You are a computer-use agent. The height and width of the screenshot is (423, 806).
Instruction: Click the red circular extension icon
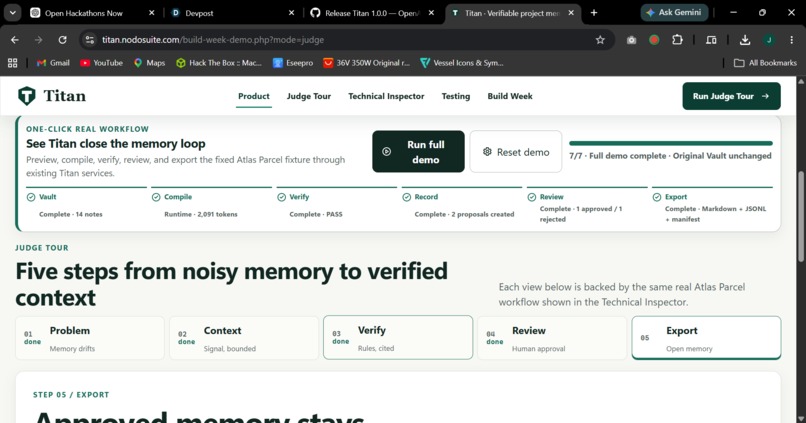tap(654, 40)
